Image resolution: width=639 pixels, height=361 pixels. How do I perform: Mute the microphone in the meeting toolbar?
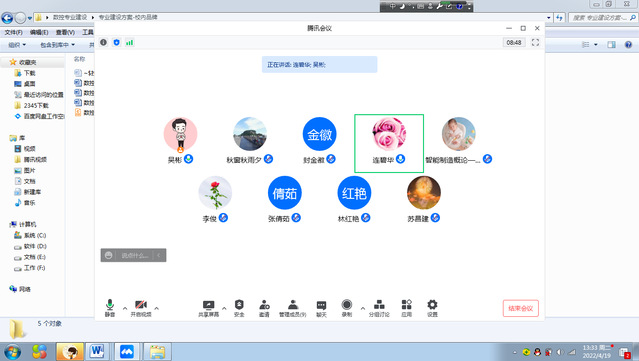click(110, 308)
